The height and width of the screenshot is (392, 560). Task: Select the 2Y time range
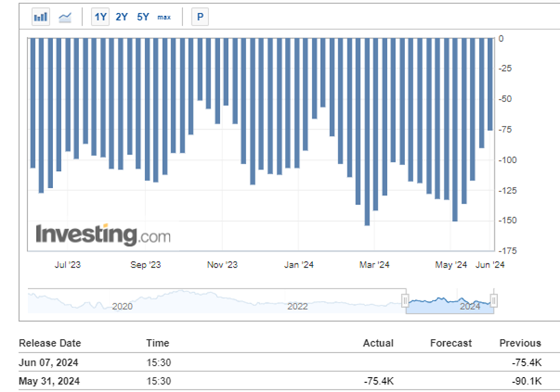pos(121,17)
